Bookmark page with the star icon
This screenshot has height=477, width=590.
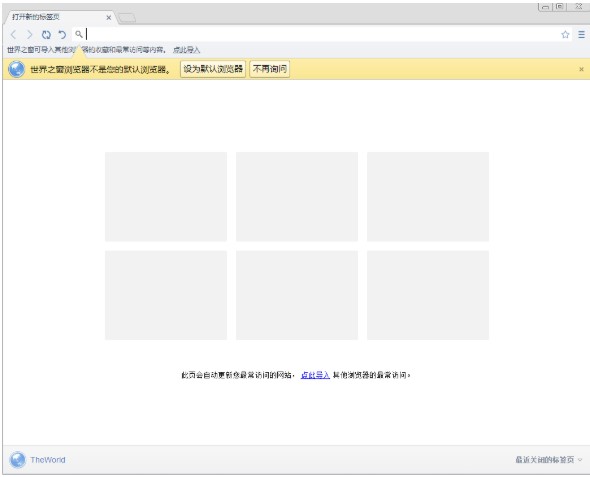coord(565,35)
